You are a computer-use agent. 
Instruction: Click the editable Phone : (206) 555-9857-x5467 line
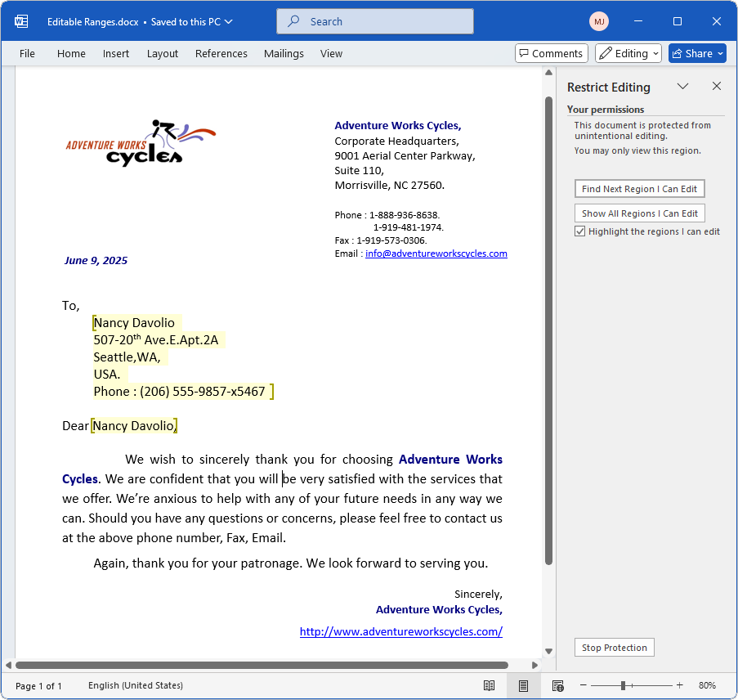pos(179,392)
